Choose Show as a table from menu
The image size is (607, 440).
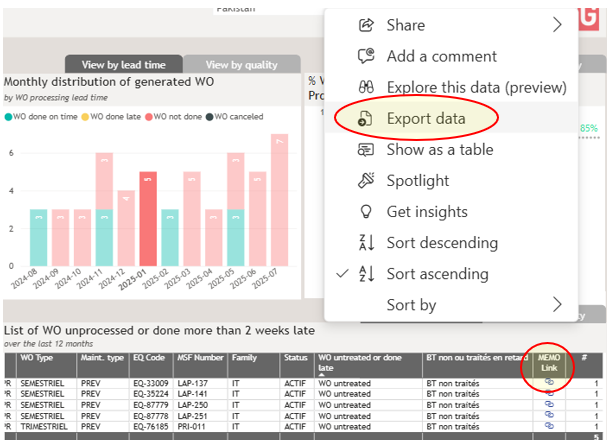click(x=441, y=149)
